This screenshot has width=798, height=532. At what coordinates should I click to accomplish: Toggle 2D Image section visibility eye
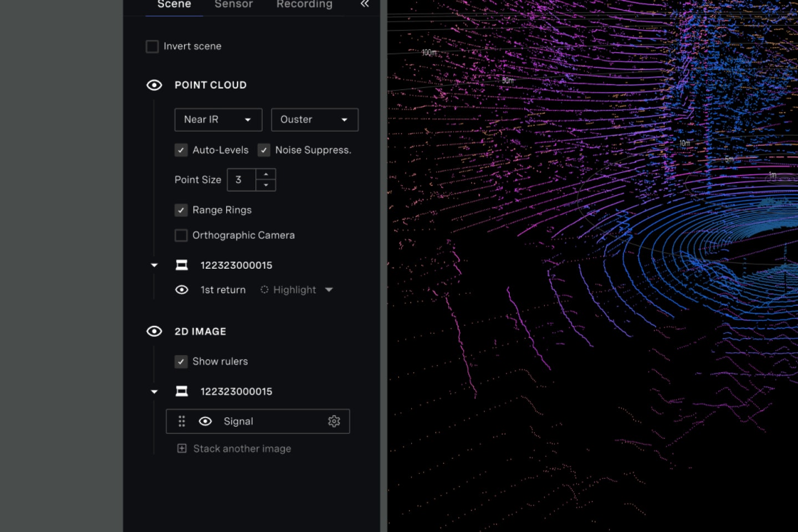[x=154, y=331]
